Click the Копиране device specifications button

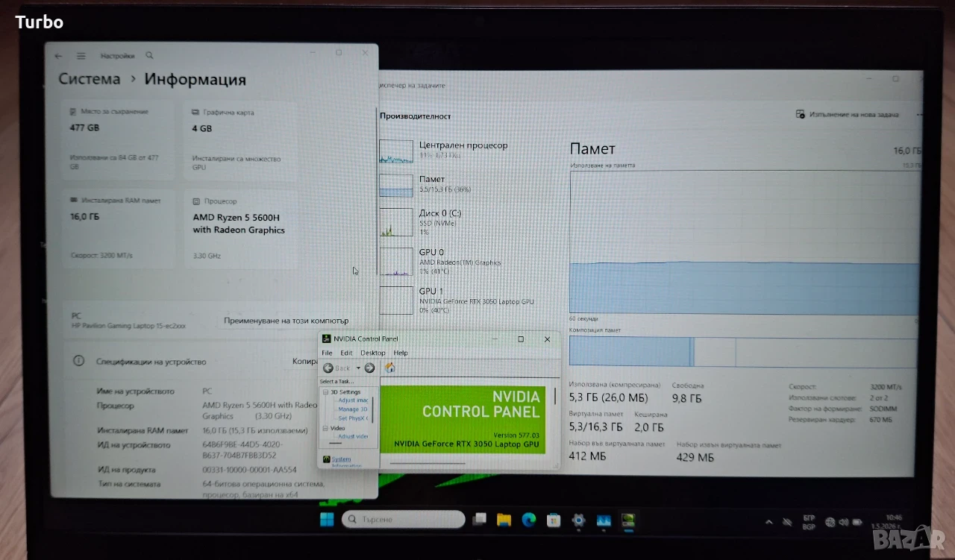click(305, 361)
